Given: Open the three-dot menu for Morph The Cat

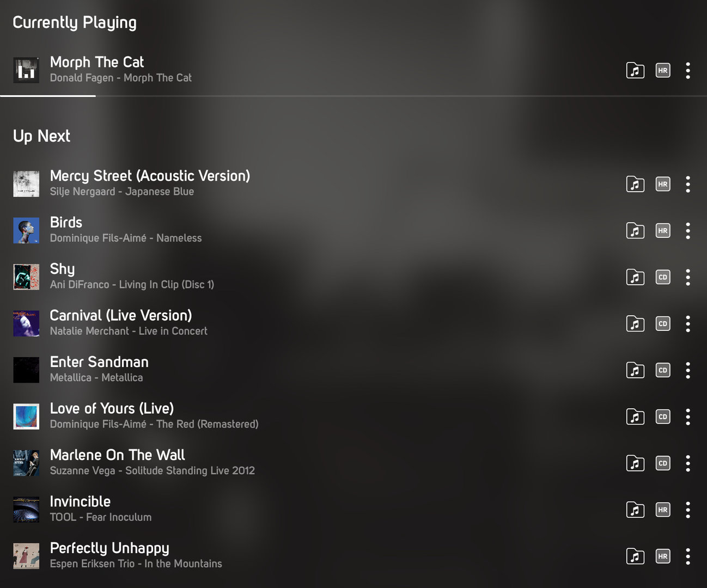Looking at the screenshot, I should pyautogui.click(x=688, y=71).
